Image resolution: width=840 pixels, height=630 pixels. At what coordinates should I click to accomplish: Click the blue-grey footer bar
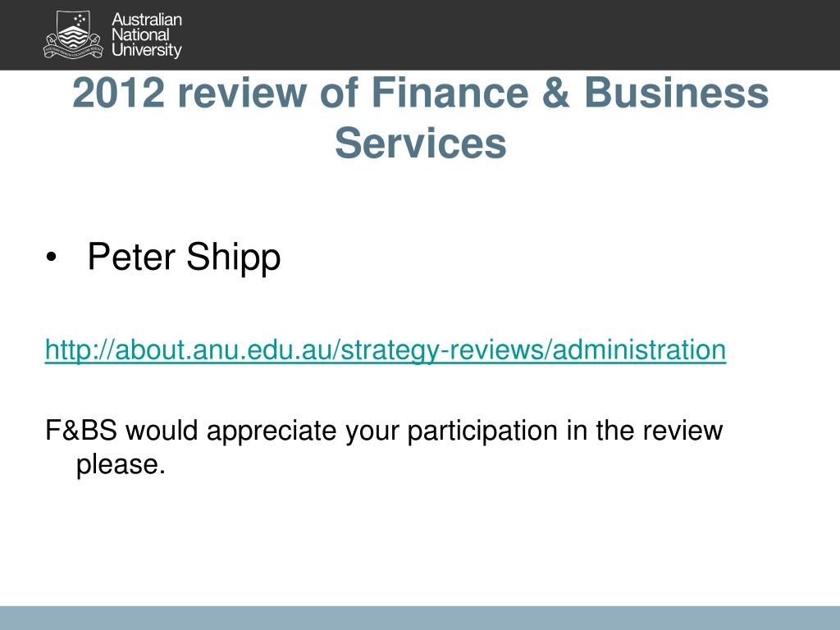click(420, 619)
